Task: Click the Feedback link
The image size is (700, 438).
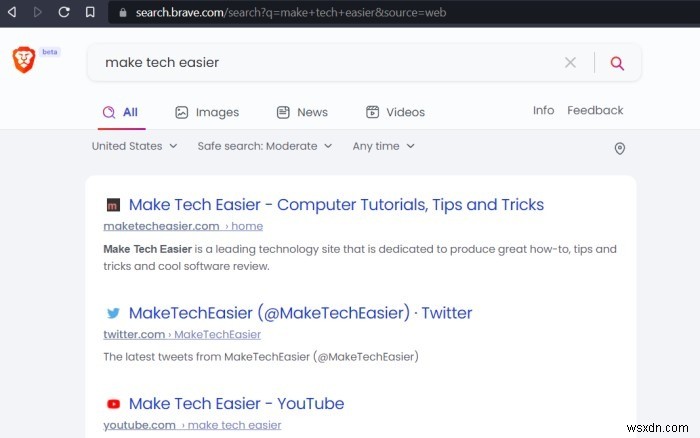Action: click(x=595, y=110)
